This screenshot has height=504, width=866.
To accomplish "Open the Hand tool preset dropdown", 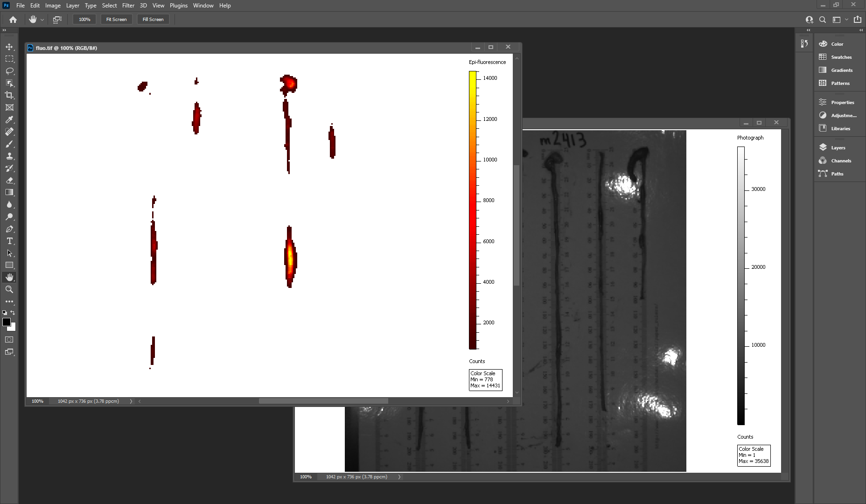I will [42, 20].
